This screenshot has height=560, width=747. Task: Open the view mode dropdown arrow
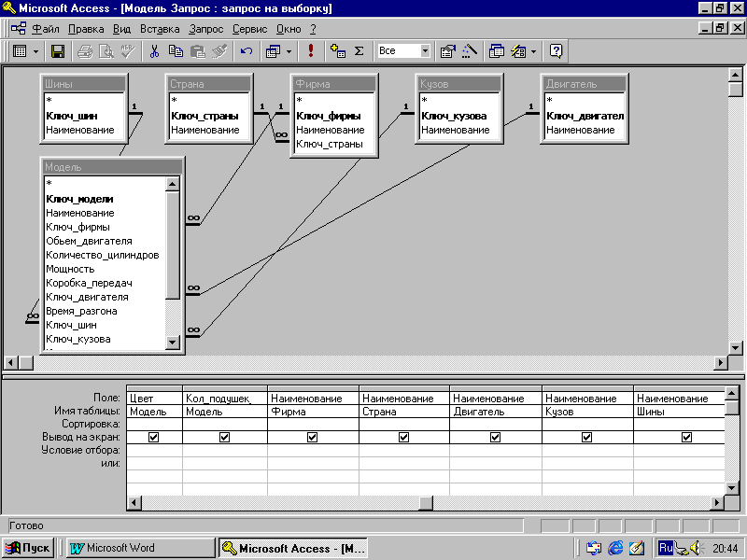click(35, 51)
